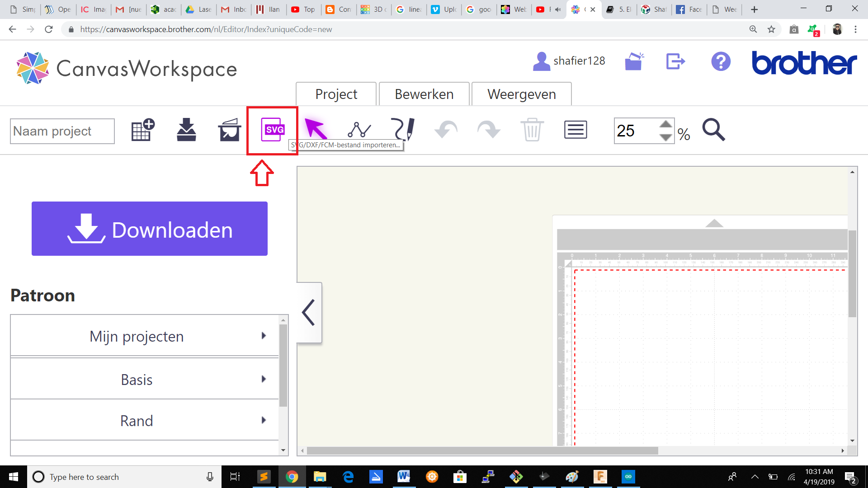Image resolution: width=868 pixels, height=488 pixels.
Task: Switch to the Top YouTube browser tab
Action: (304, 9)
